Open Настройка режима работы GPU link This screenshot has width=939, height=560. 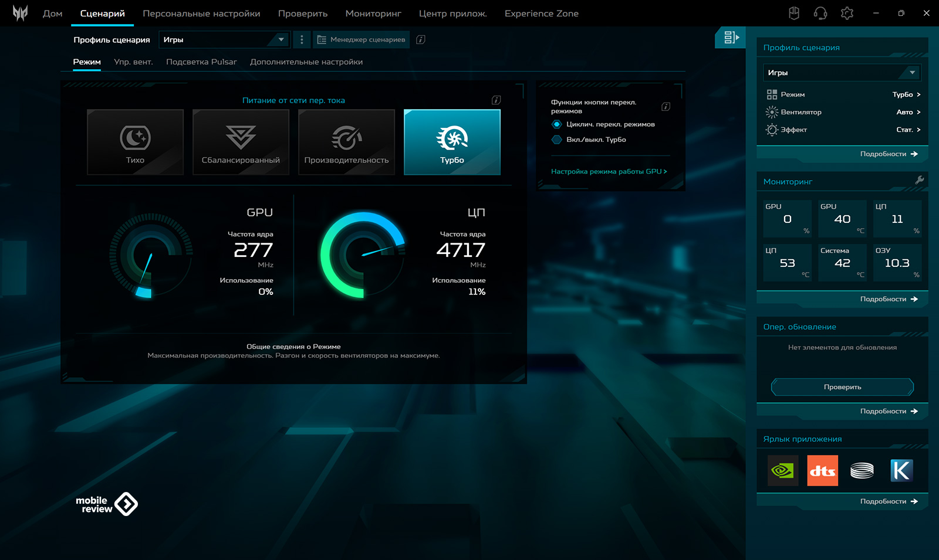pyautogui.click(x=609, y=172)
